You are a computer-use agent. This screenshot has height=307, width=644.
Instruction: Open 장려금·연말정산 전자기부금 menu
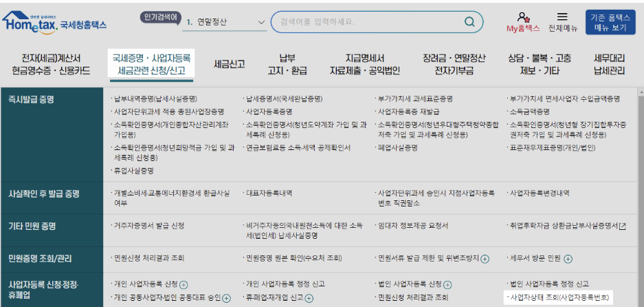(x=454, y=65)
